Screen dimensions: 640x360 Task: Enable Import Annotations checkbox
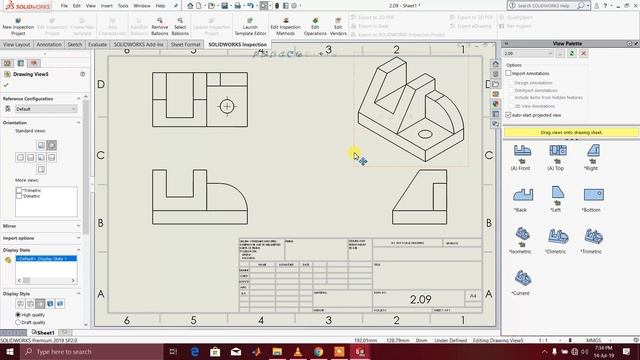point(508,73)
